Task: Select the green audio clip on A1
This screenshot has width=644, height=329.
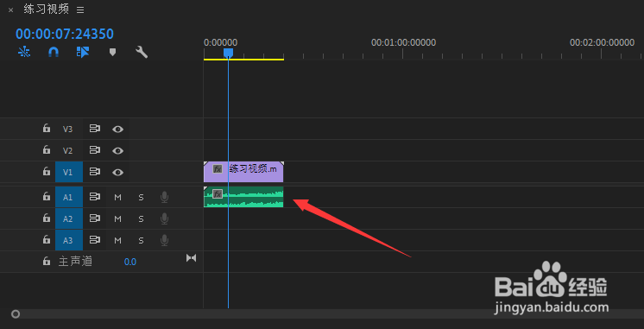Action: click(x=243, y=197)
